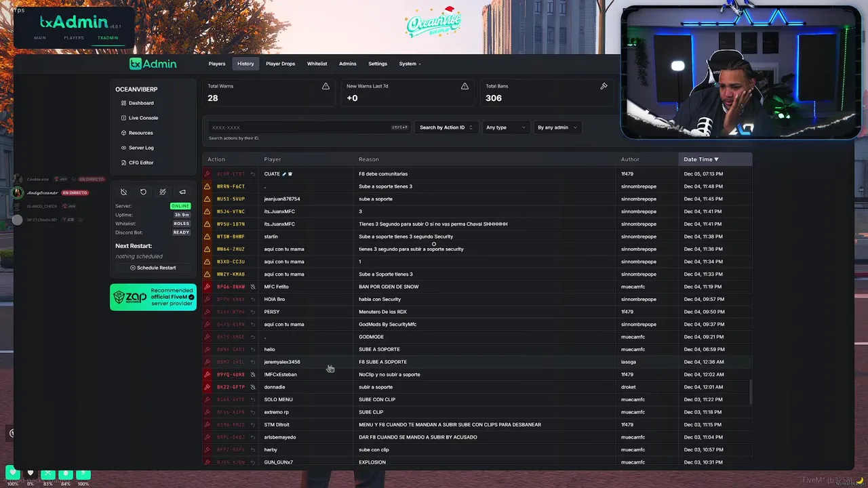Click reason 'BAN POR ODEN DE SNOW'
The height and width of the screenshot is (488, 868).
[389, 287]
